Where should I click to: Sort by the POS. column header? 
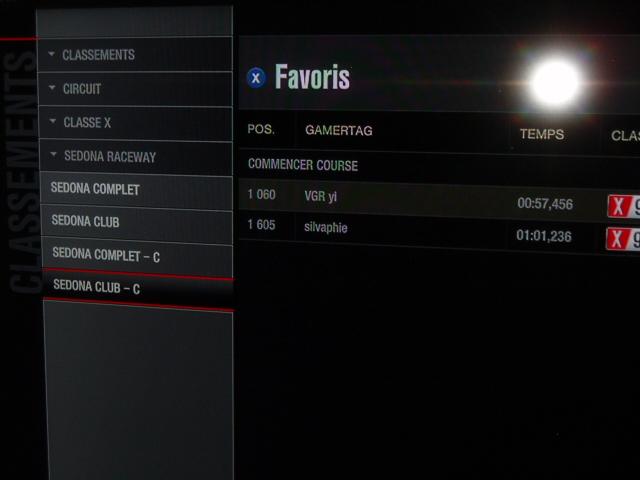pos(261,129)
